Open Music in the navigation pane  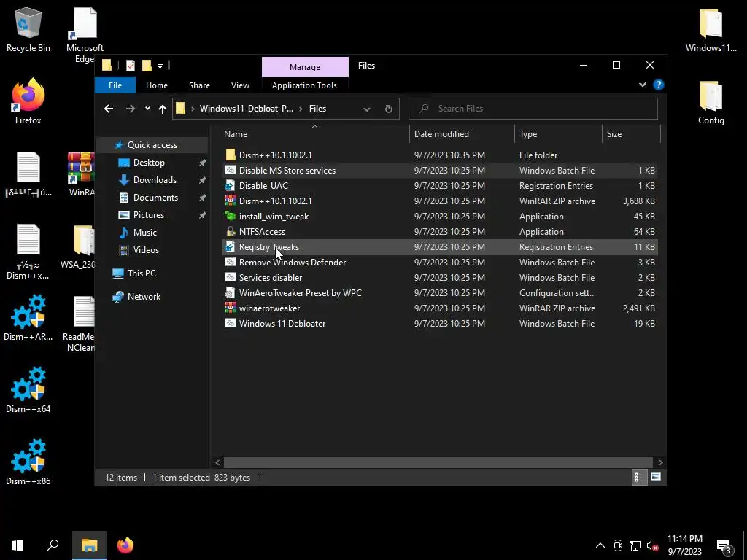tap(145, 233)
